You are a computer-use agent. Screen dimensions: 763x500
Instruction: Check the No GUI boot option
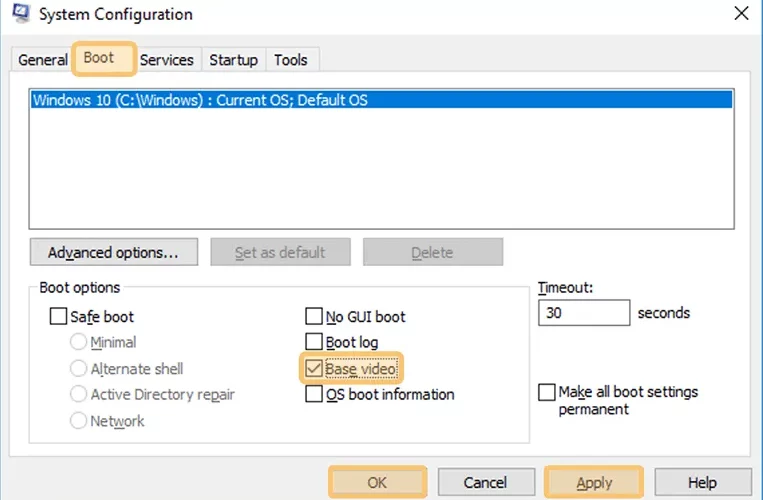pos(314,316)
